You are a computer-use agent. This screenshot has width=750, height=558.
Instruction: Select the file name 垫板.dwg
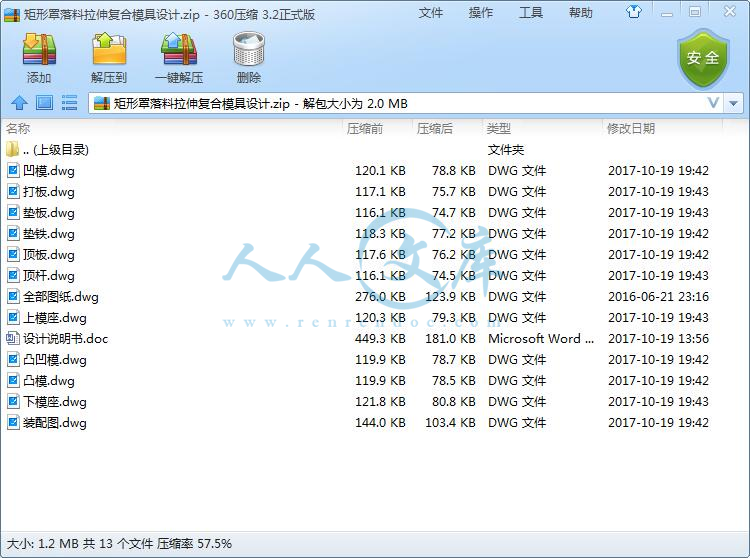click(49, 213)
